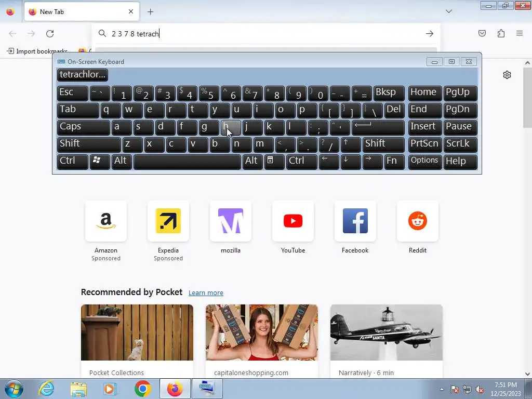Follow the Learn more Pocket link
The width and height of the screenshot is (532, 399).
206,293
